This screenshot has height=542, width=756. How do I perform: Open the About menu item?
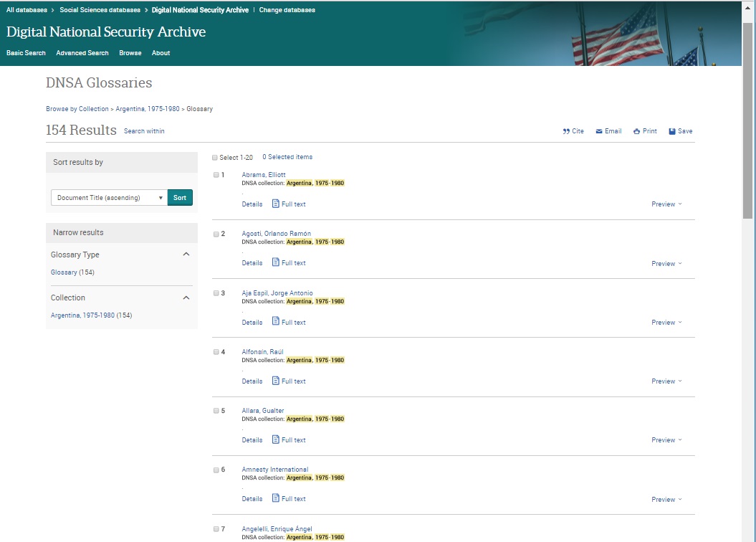(x=161, y=53)
